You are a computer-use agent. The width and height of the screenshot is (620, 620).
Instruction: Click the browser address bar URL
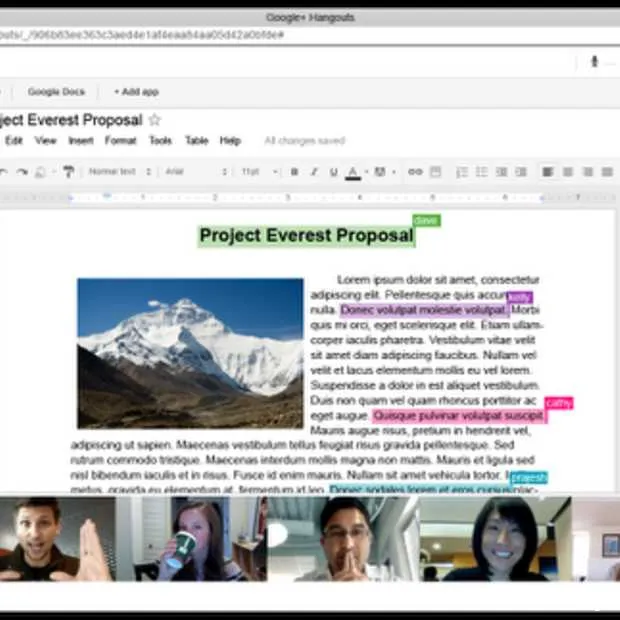(x=142, y=35)
